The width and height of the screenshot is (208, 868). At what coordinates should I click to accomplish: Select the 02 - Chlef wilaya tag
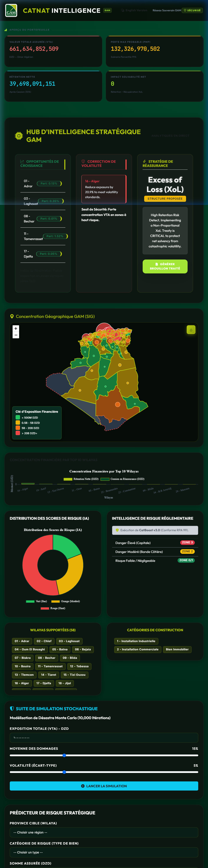(x=44, y=641)
